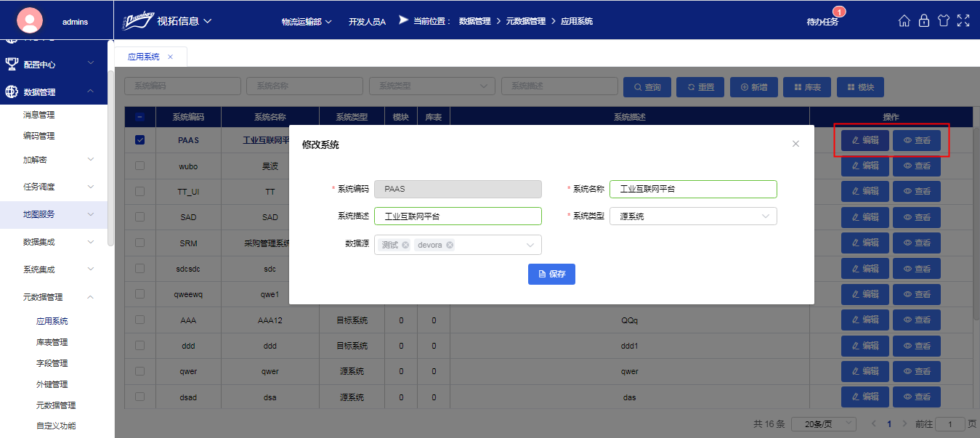Screen dimensions: 980x438
Task: Toggle fullscreen with the expand arrows icon
Action: point(963,21)
